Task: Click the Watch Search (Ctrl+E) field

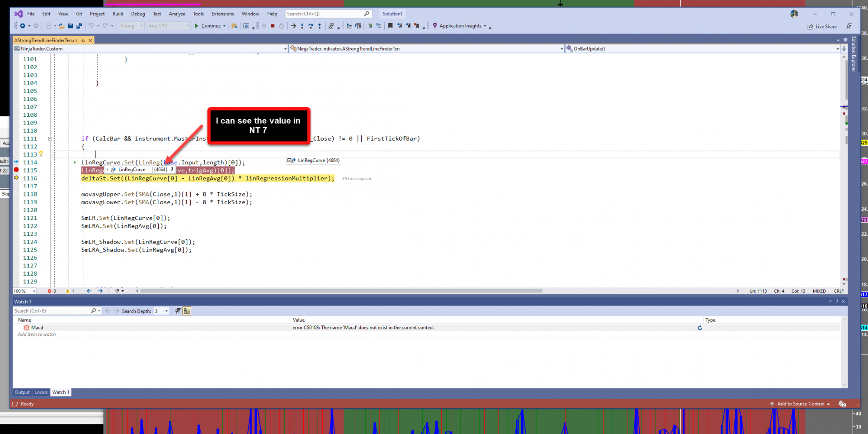Action: [57, 311]
